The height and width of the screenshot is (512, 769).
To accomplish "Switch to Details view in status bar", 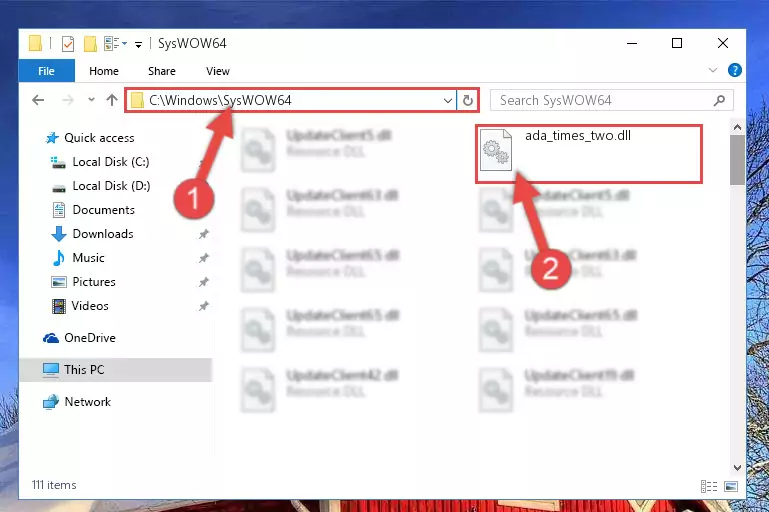I will tap(709, 486).
